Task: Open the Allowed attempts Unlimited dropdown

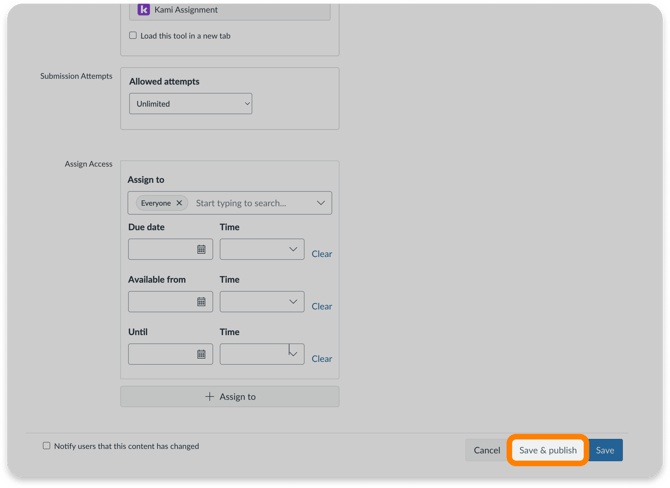Action: point(191,103)
